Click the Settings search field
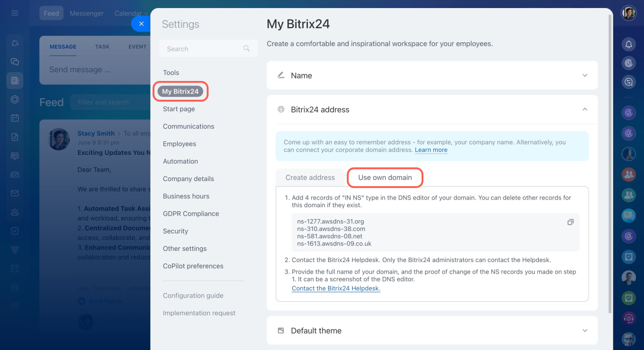 click(208, 49)
